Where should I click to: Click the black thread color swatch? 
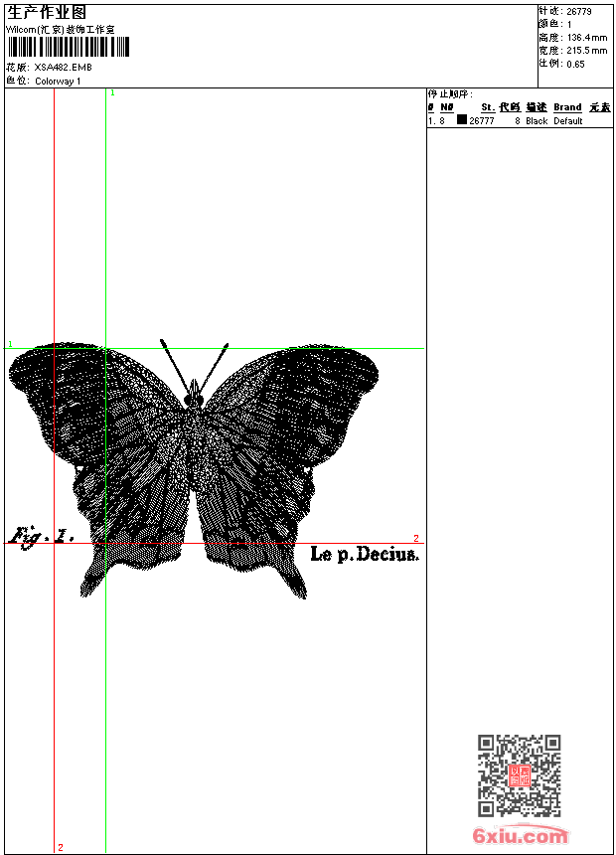(462, 120)
